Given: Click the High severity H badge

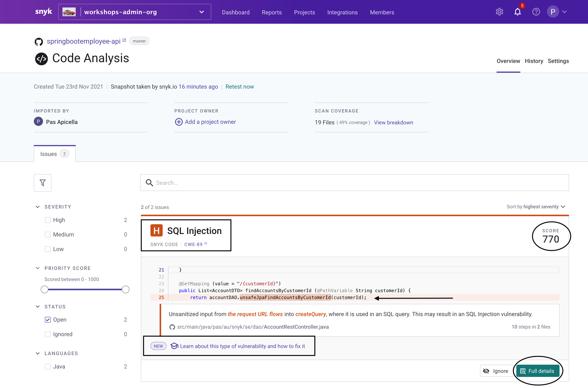Looking at the screenshot, I should click(156, 230).
